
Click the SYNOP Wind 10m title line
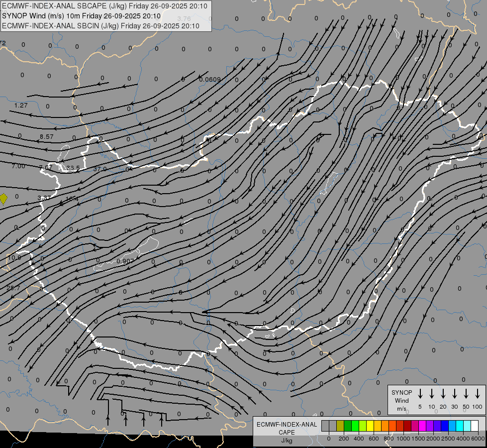[82, 16]
